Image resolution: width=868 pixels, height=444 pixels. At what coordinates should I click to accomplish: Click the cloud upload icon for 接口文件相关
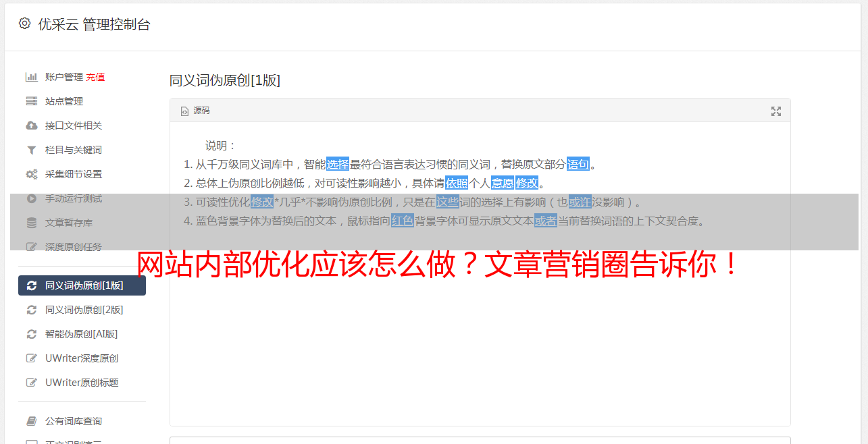tap(31, 126)
